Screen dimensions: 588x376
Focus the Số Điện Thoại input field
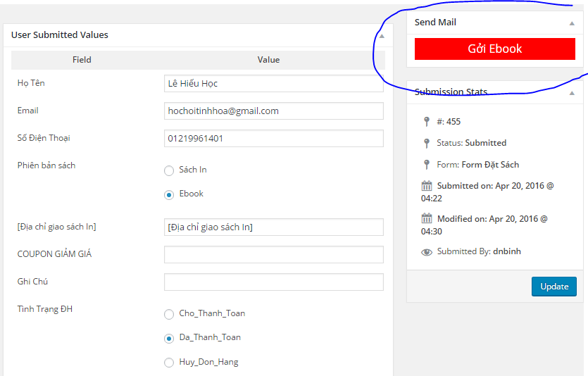[x=274, y=138]
